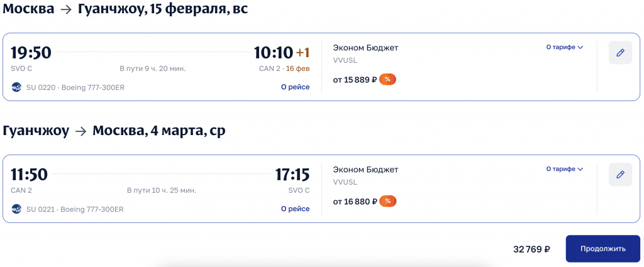Edit the Moscow to Guangzhou flight with pencil icon
Screen dimensions: 644x267
[x=620, y=53]
